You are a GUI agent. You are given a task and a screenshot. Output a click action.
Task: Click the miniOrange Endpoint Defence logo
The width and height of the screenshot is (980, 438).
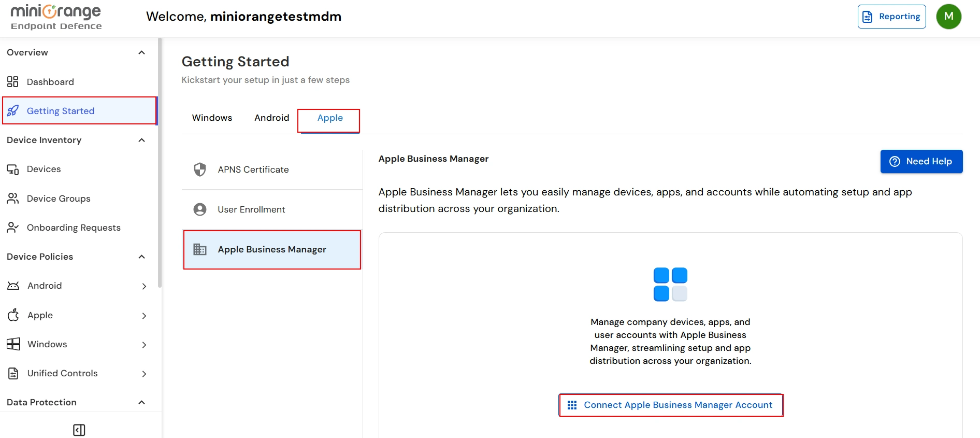(56, 18)
